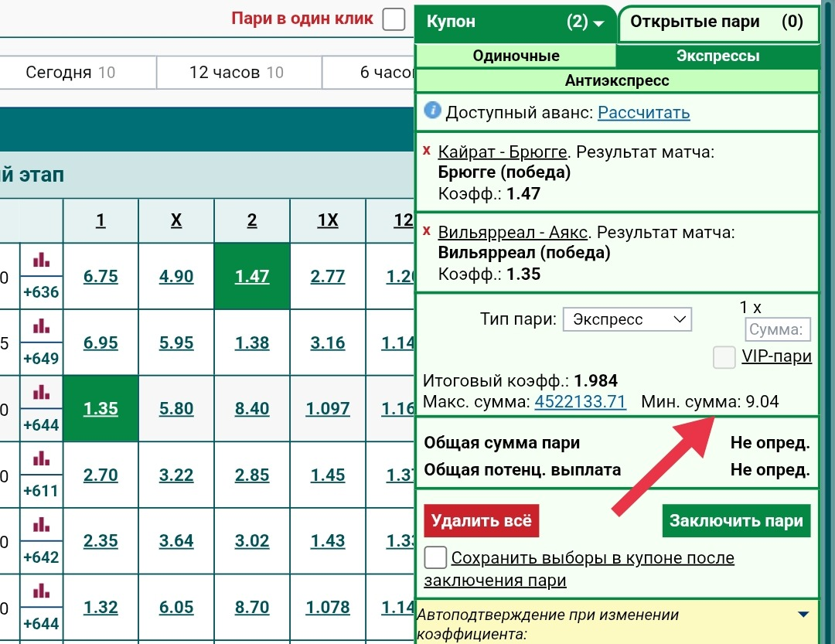The image size is (835, 644).
Task: Open the Тип пари dropdown showing Экспресс
Action: (x=627, y=319)
